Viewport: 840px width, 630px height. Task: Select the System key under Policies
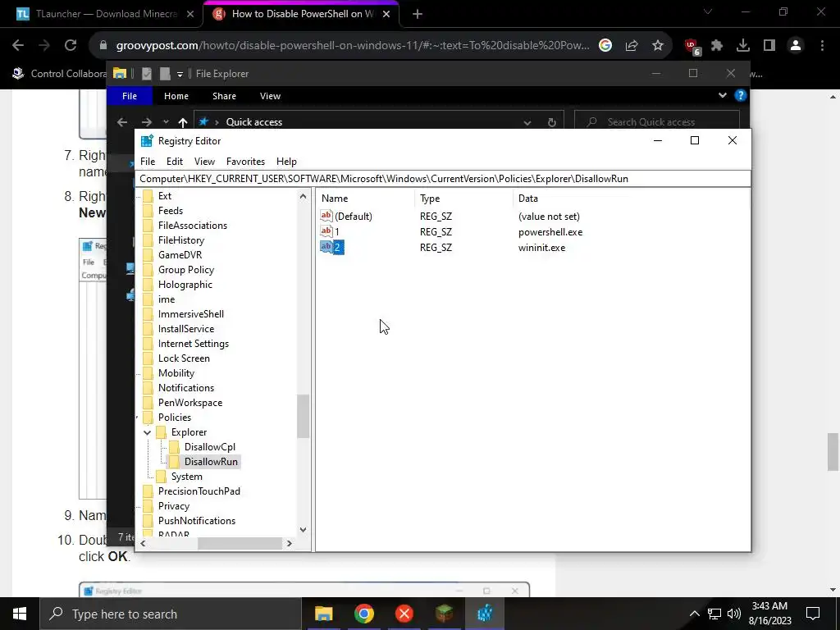click(186, 477)
